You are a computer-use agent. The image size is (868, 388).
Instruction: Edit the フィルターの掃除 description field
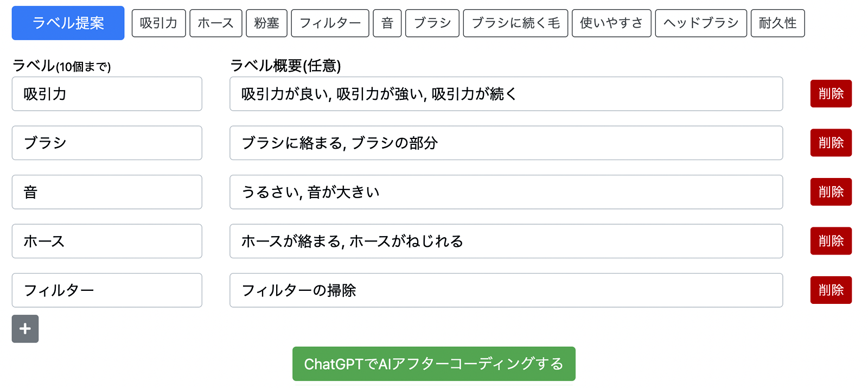(506, 290)
